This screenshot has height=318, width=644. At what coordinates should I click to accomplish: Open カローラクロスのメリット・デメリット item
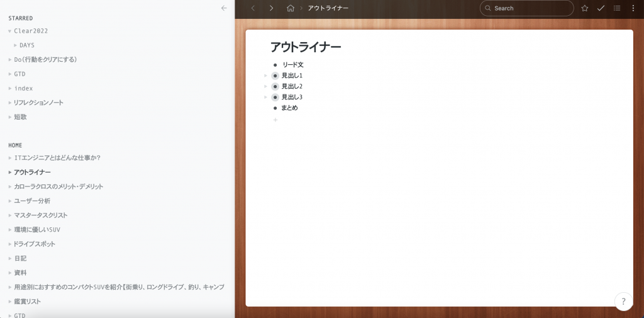(x=58, y=186)
